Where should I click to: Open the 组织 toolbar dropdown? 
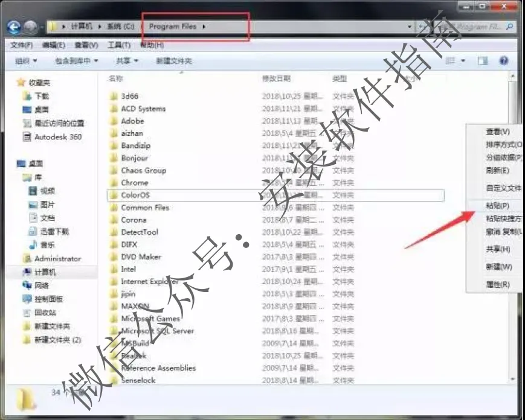[x=26, y=61]
